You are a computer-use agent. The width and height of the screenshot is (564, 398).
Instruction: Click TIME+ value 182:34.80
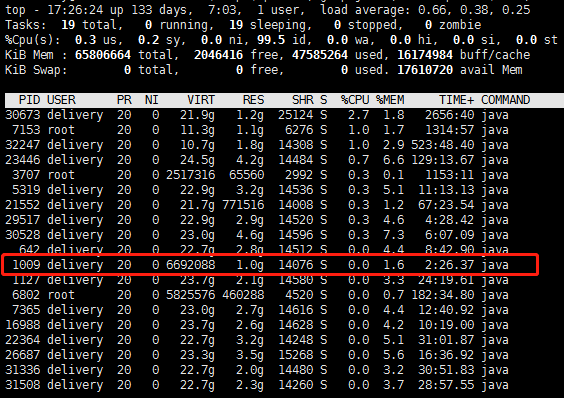tap(443, 295)
